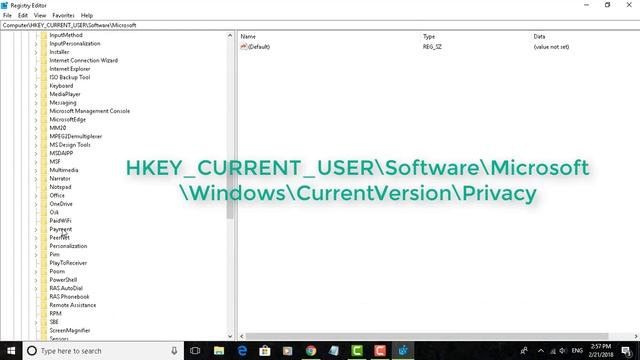The image size is (640, 360).
Task: Expand the OneDrive key
Action: pyautogui.click(x=36, y=204)
